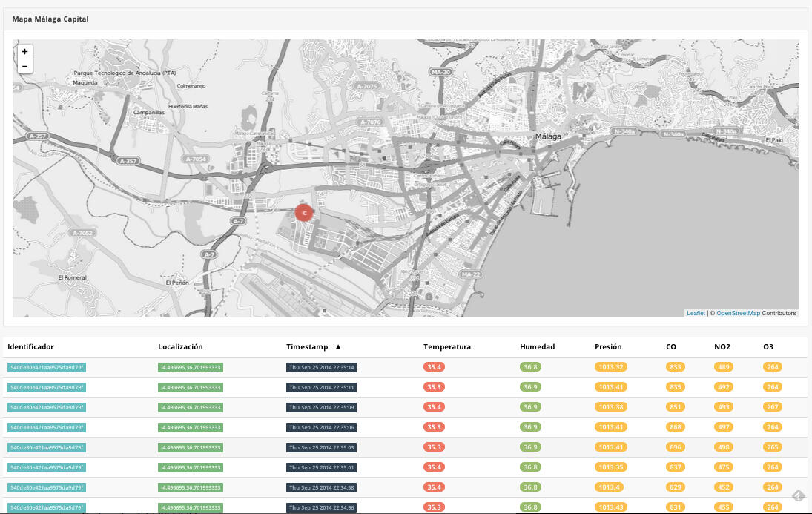Screen dimensions: 812x514
Task: Sort by the Temperatura column header
Action: click(x=446, y=347)
